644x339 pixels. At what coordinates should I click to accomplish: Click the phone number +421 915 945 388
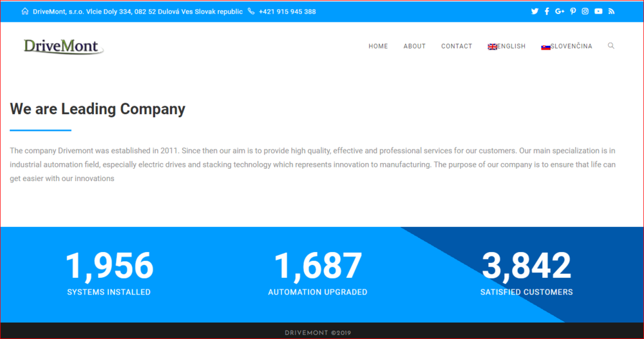point(287,12)
